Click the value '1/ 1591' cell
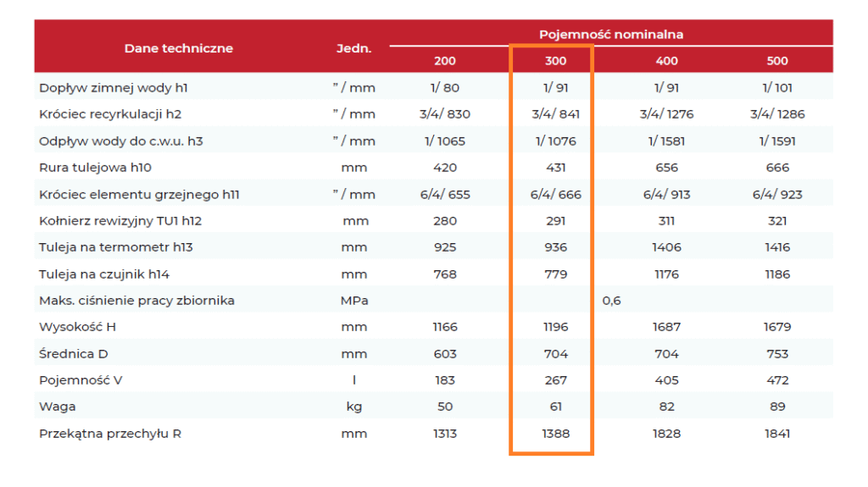Screen dimensions: 868x487 pyautogui.click(x=777, y=141)
